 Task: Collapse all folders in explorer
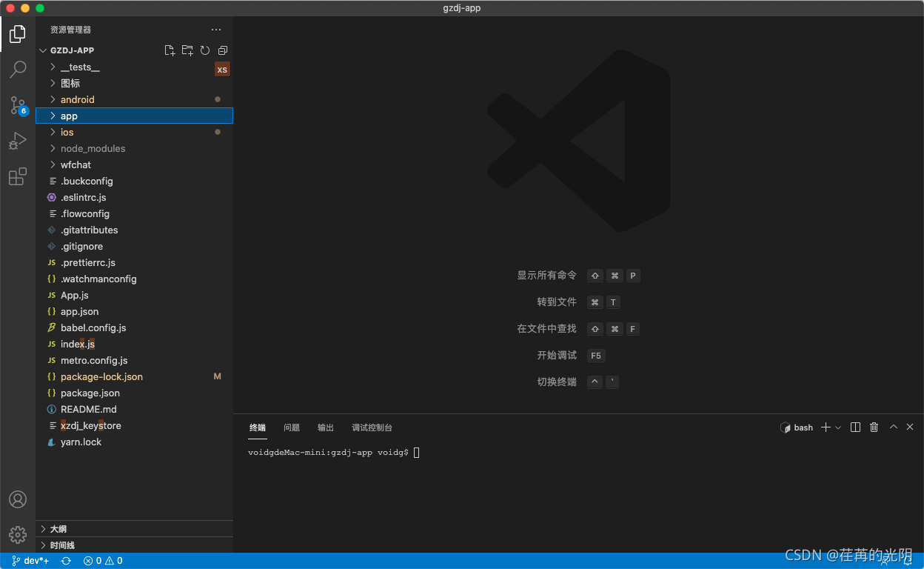point(223,50)
